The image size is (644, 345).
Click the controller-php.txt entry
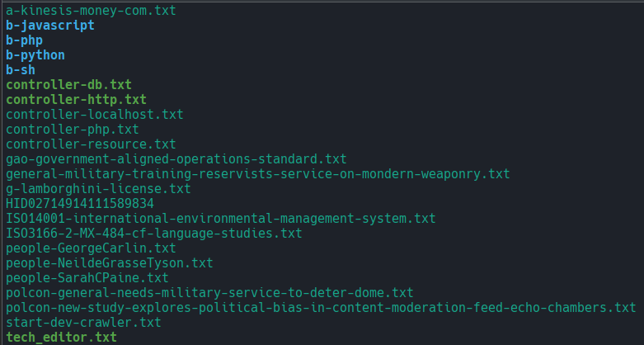pos(73,129)
